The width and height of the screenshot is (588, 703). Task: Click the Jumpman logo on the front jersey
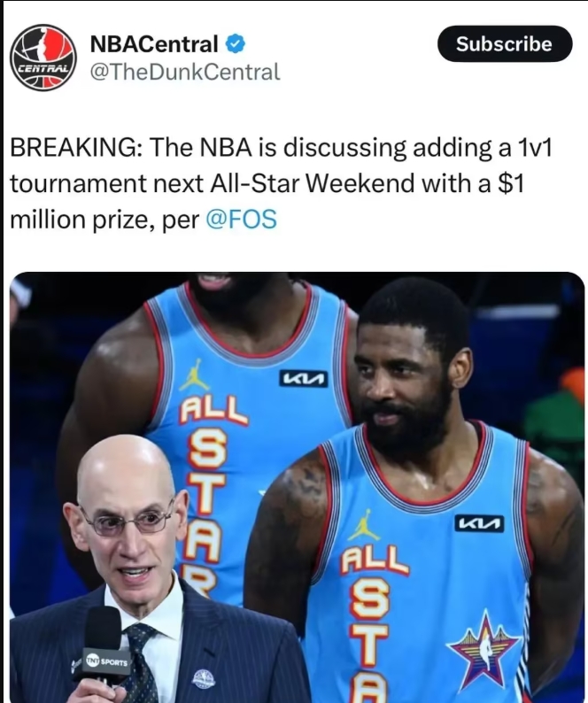pos(364,524)
